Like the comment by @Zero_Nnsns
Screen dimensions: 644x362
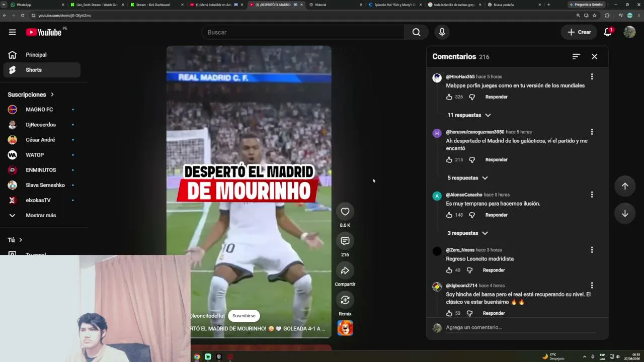449,270
